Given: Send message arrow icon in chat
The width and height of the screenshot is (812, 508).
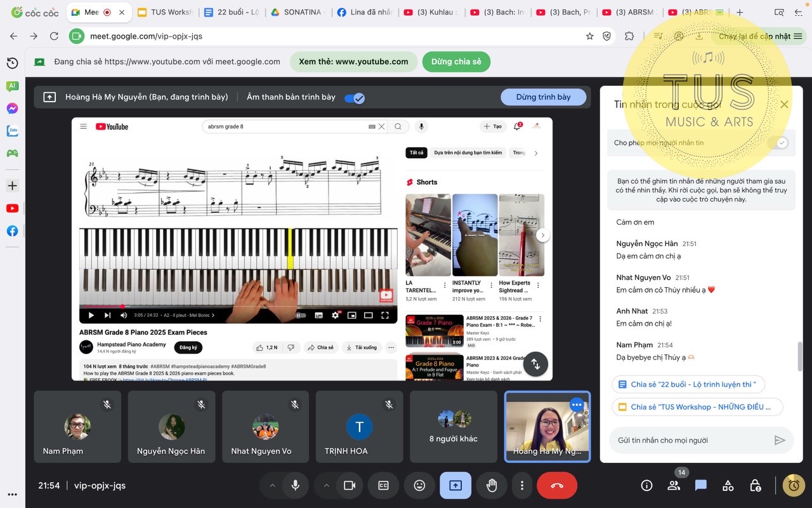Looking at the screenshot, I should [x=780, y=440].
